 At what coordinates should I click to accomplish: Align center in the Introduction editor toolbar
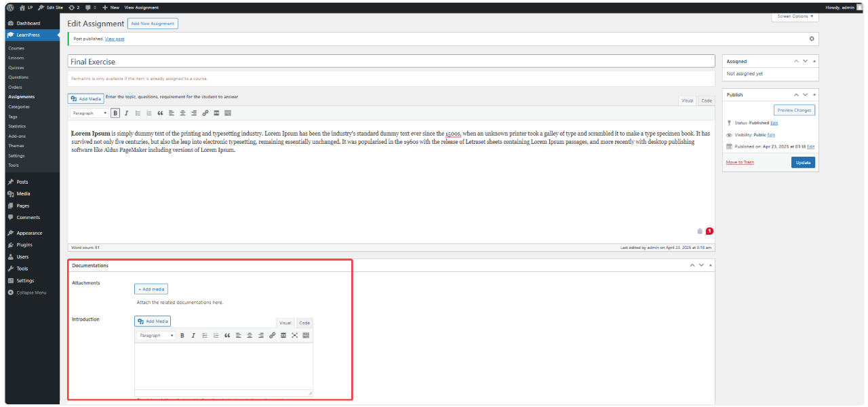[x=250, y=336]
